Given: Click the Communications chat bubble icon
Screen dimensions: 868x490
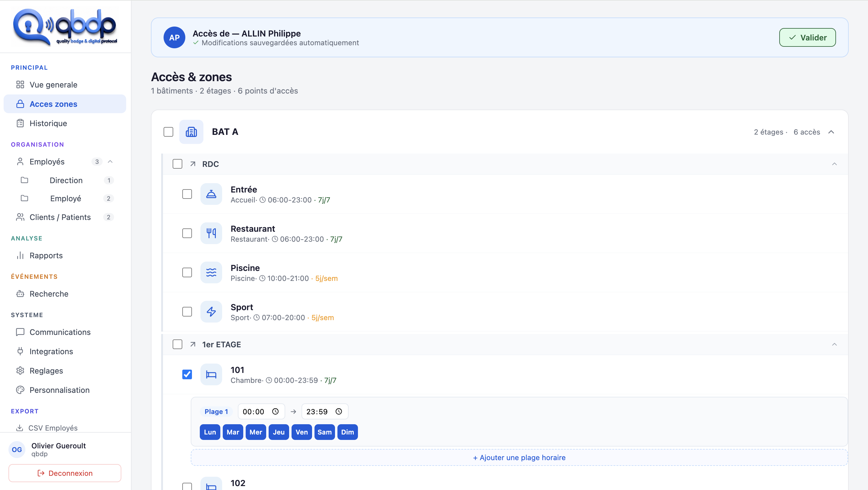Looking at the screenshot, I should pyautogui.click(x=20, y=332).
